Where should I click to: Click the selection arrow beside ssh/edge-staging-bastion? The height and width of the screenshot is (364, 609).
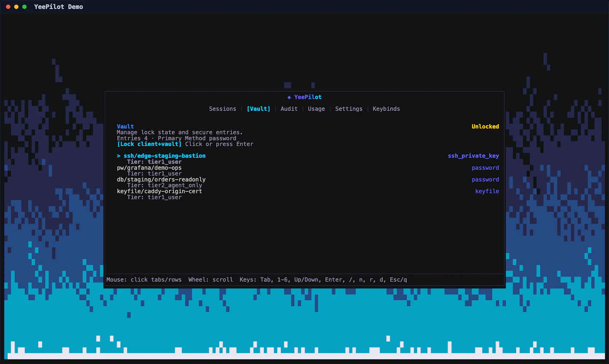[x=118, y=156]
